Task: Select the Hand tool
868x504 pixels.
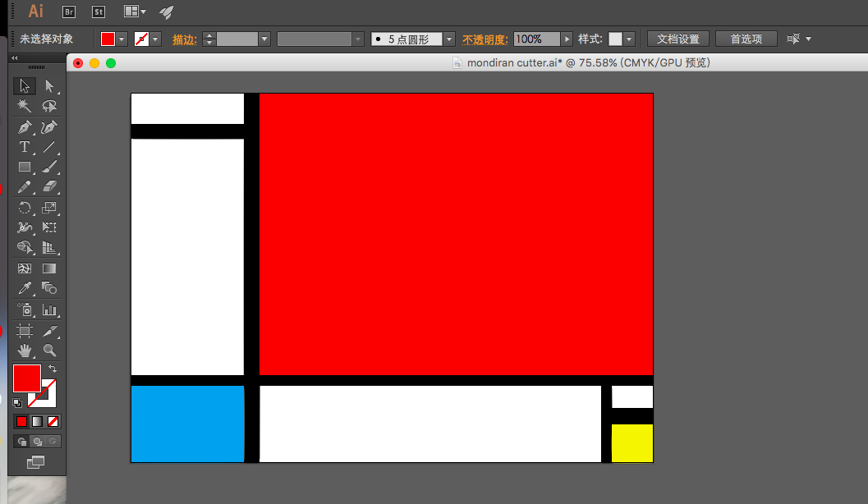Action: [25, 351]
